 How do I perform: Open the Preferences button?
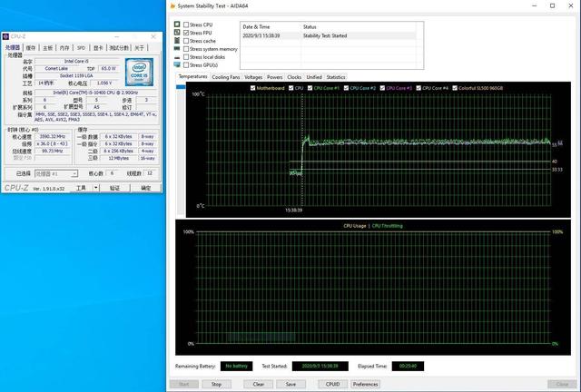(365, 384)
